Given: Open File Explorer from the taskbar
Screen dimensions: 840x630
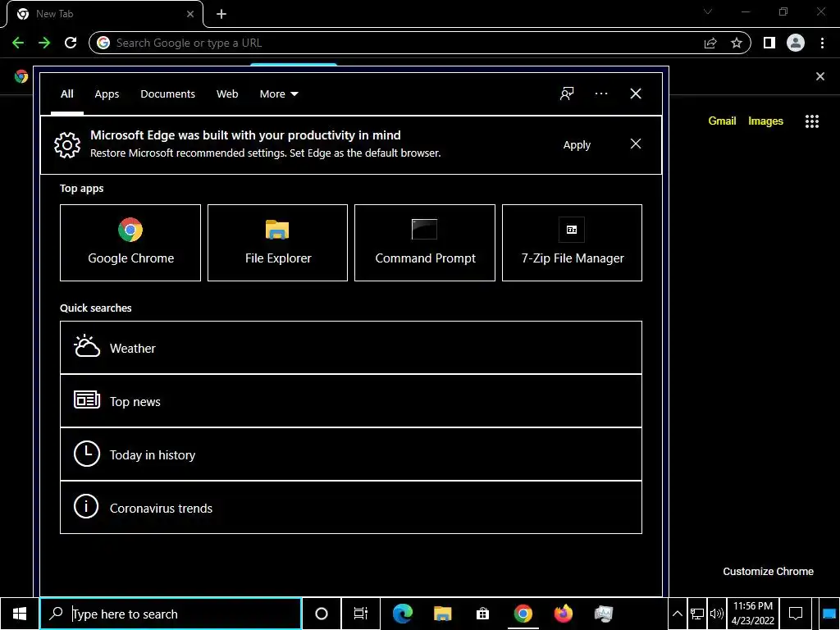Looking at the screenshot, I should 442,614.
